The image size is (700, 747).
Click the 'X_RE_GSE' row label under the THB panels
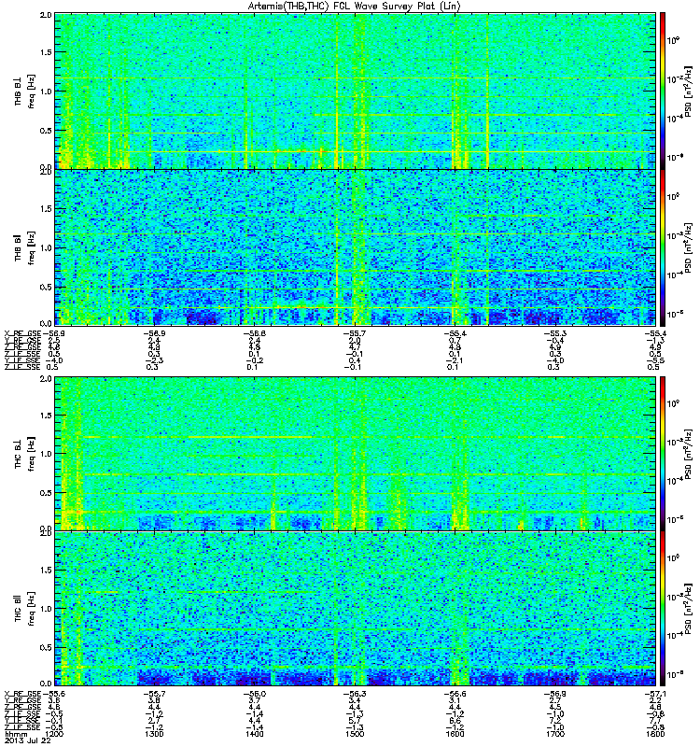click(x=22, y=333)
